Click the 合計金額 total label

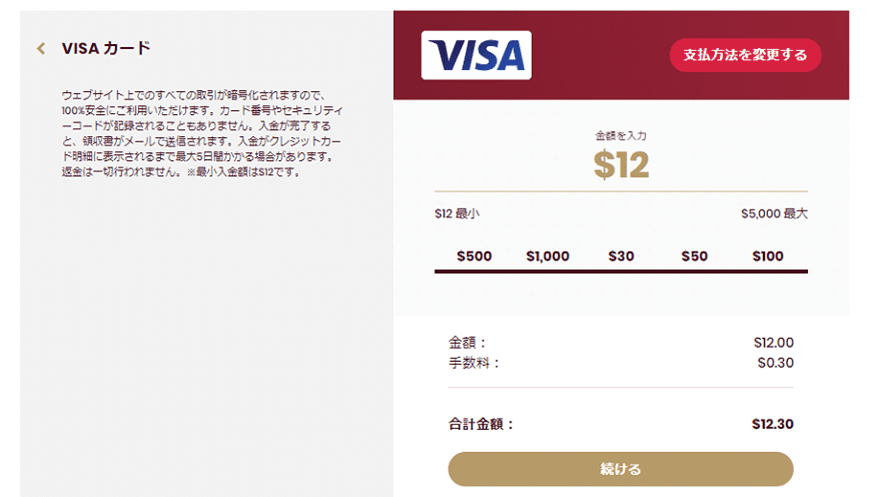[481, 424]
